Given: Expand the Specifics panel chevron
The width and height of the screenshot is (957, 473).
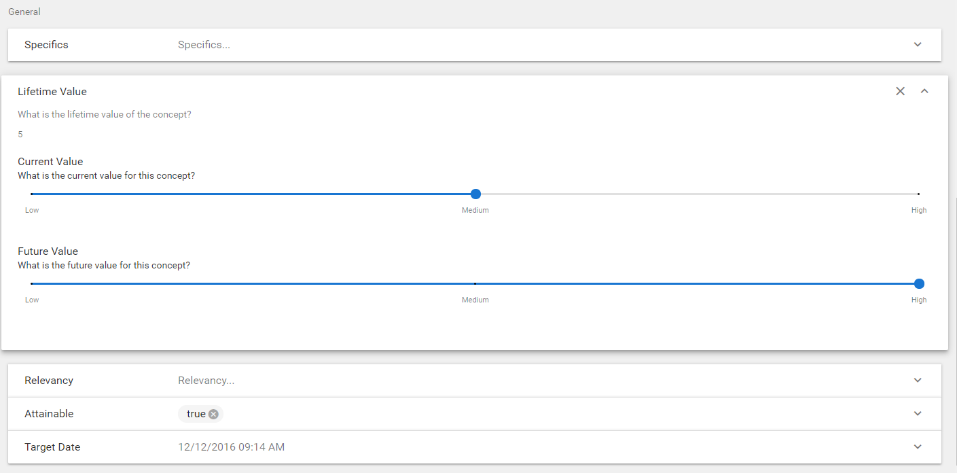Looking at the screenshot, I should 917,45.
